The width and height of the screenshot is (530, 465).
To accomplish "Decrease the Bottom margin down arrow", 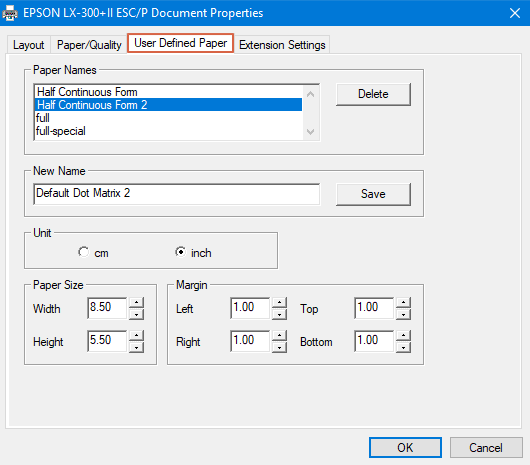I will click(x=403, y=347).
